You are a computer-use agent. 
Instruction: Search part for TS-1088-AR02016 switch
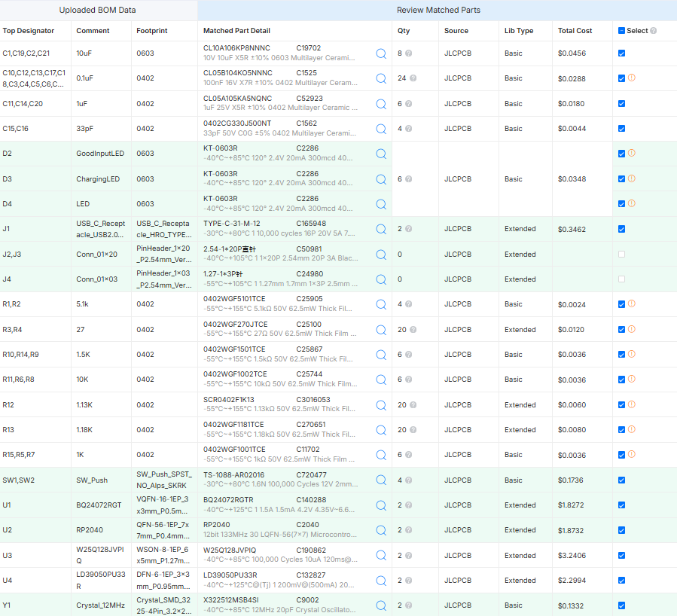pyautogui.click(x=381, y=480)
